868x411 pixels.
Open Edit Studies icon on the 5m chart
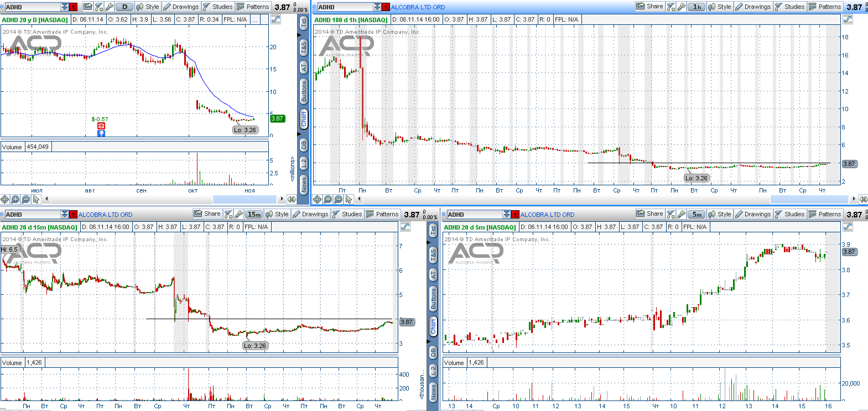point(671,214)
